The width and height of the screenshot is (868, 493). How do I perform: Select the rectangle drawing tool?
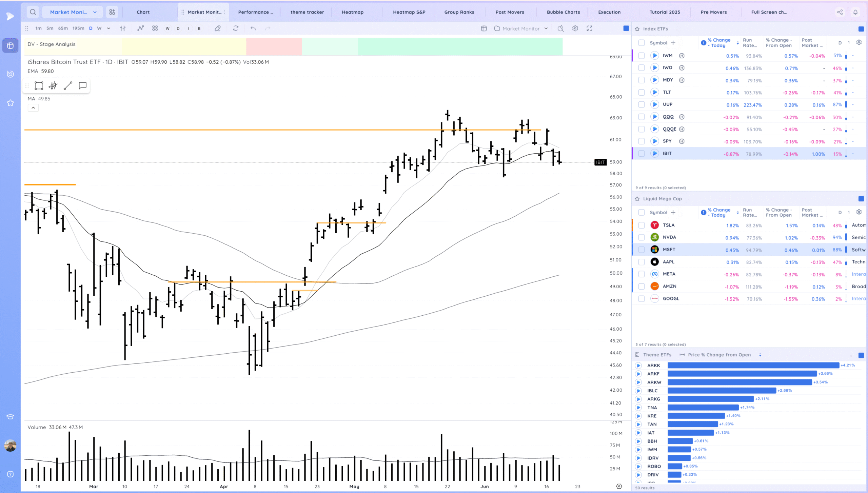39,86
